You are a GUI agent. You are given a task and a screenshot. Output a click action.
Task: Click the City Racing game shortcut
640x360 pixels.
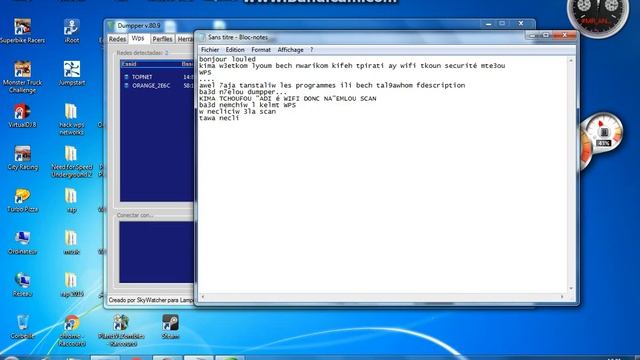(22, 158)
